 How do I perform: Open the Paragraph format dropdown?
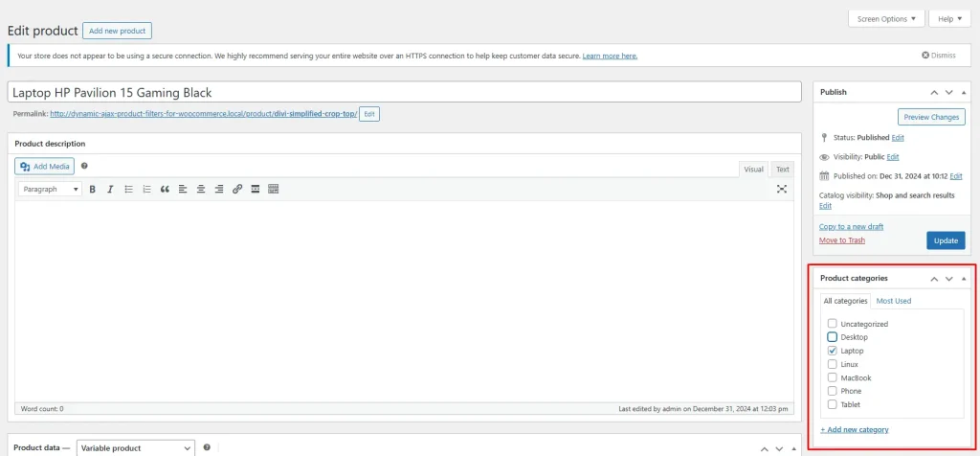(x=50, y=189)
